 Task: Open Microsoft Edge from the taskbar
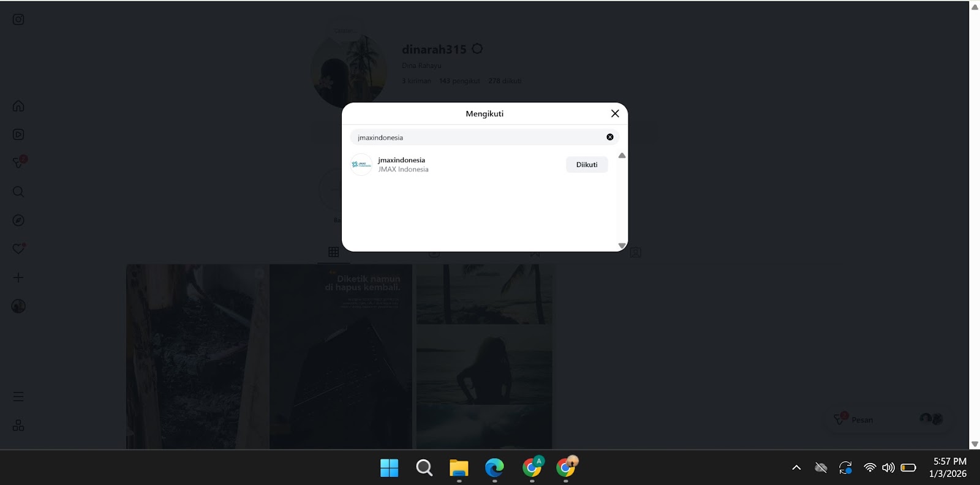click(x=494, y=468)
